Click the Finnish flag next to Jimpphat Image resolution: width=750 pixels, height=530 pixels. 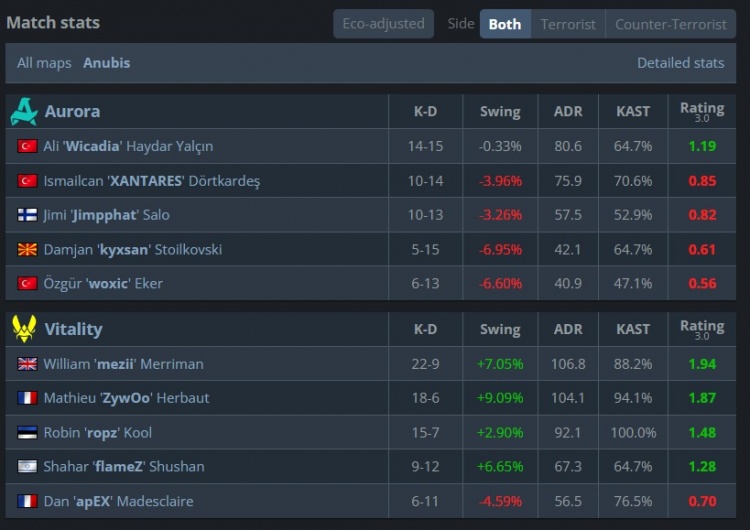click(x=27, y=215)
